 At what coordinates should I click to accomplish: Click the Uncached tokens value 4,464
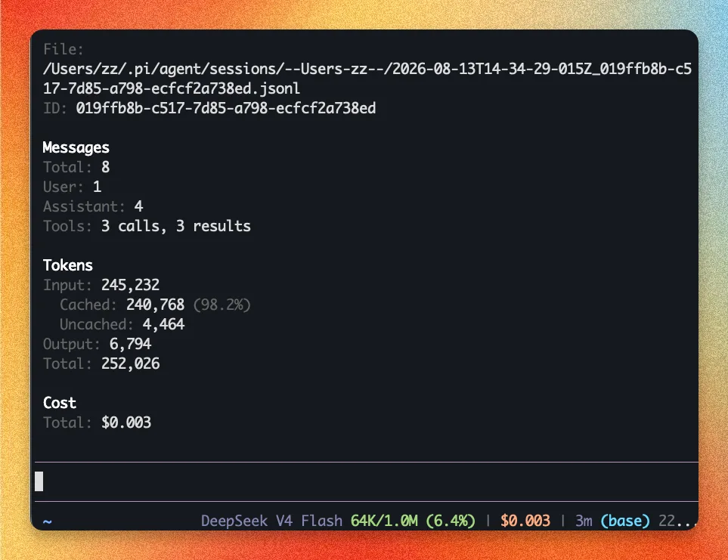[163, 324]
